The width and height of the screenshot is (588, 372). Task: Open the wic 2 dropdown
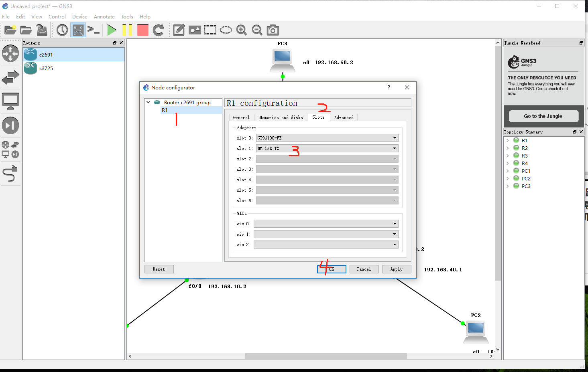[x=326, y=245]
